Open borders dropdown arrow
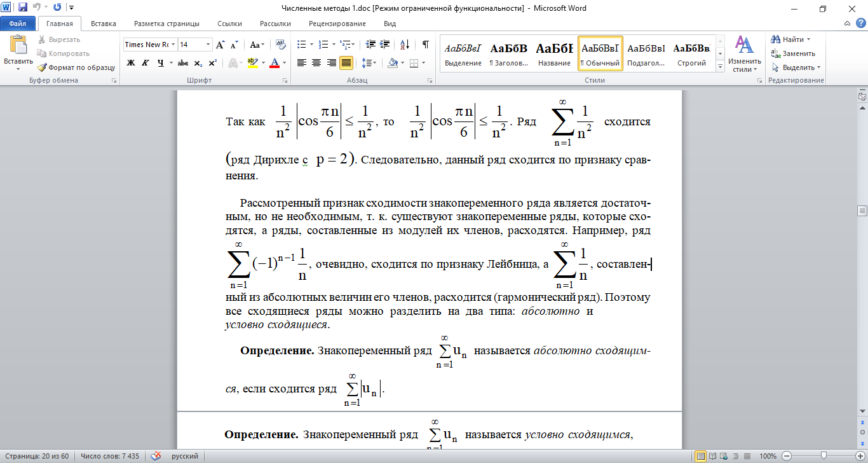The height and width of the screenshot is (463, 868). coord(424,62)
